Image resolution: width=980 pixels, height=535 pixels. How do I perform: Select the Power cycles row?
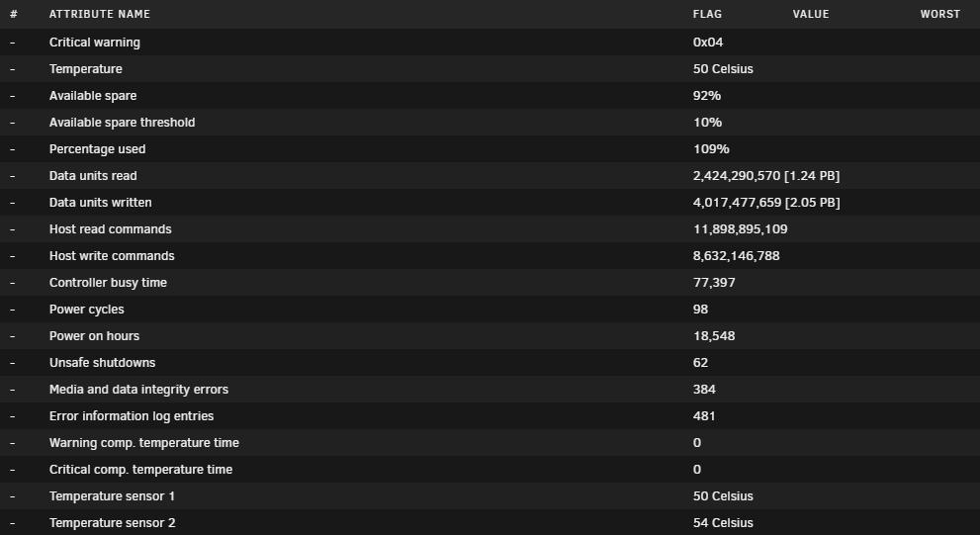[x=490, y=310]
